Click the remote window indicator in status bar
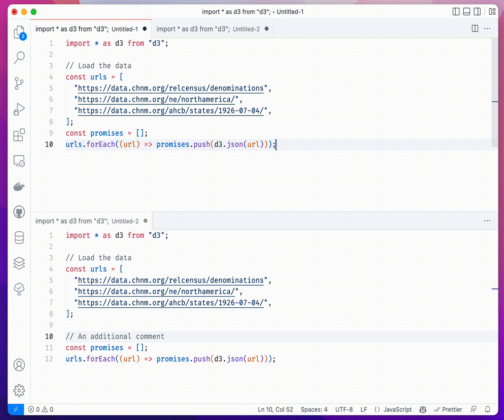504x420 pixels. pyautogui.click(x=16, y=409)
